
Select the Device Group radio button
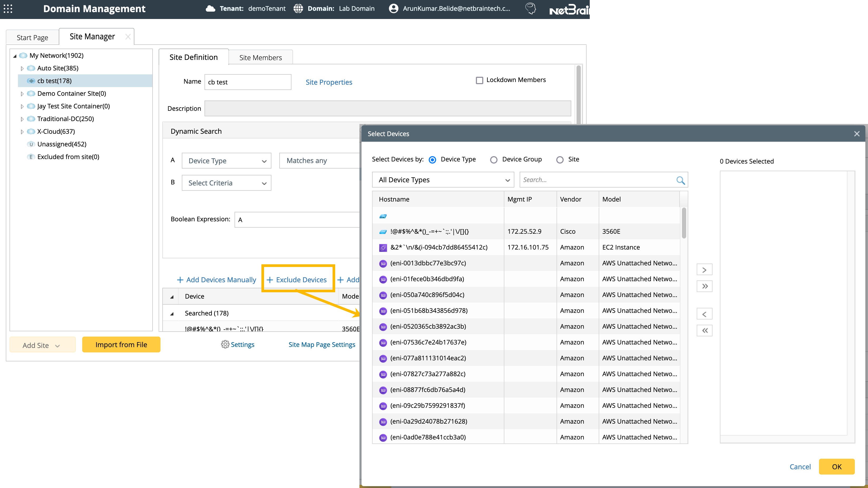click(494, 160)
